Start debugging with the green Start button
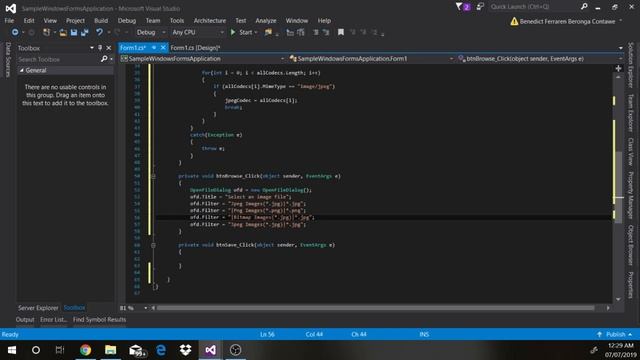The height and width of the screenshot is (360, 640). pyautogui.click(x=241, y=32)
